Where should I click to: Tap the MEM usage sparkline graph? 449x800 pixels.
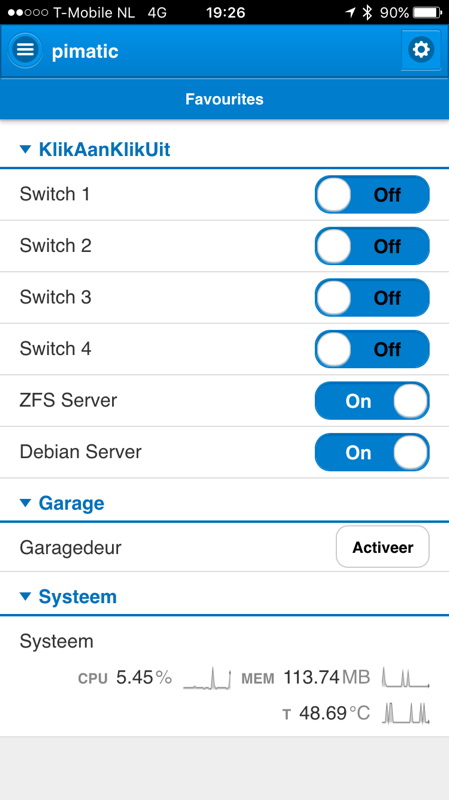(x=406, y=678)
